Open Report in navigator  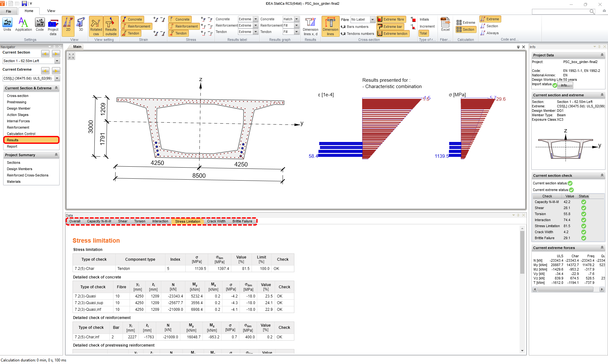click(x=12, y=147)
